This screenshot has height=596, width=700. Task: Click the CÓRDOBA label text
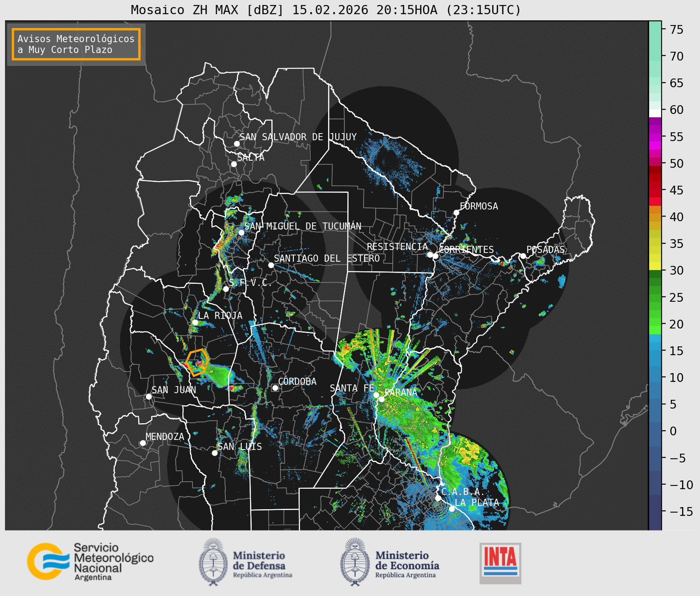[297, 381]
